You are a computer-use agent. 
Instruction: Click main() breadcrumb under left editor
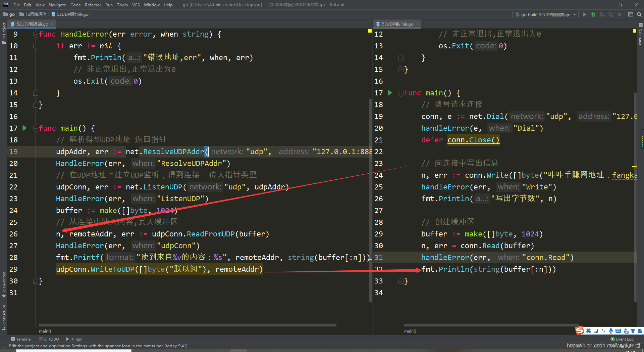45,331
